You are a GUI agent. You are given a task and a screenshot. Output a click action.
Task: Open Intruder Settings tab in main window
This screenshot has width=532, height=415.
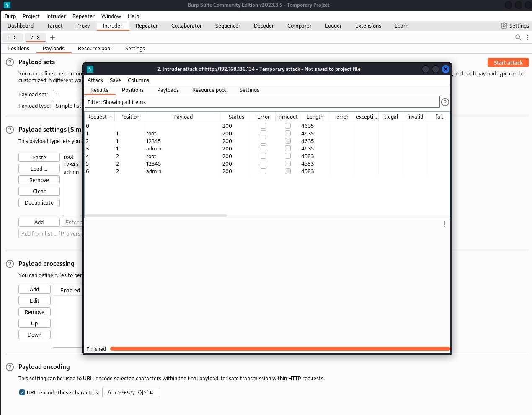point(135,49)
